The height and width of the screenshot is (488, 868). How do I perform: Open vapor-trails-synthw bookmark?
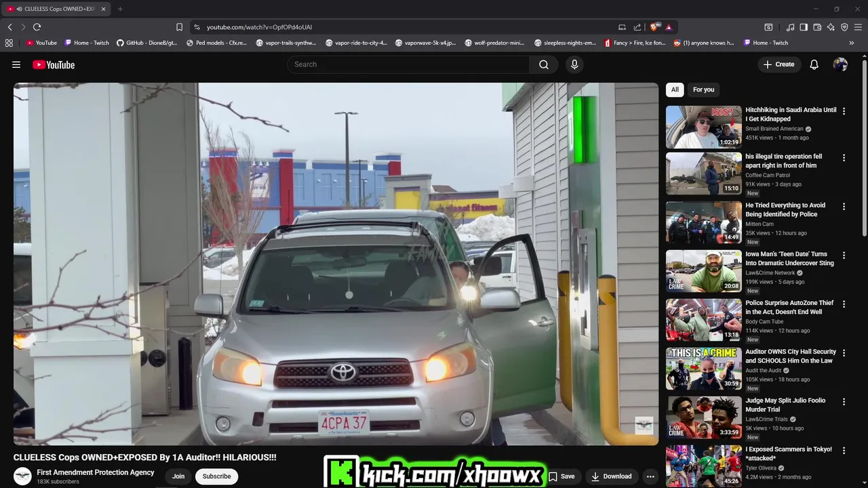point(286,43)
